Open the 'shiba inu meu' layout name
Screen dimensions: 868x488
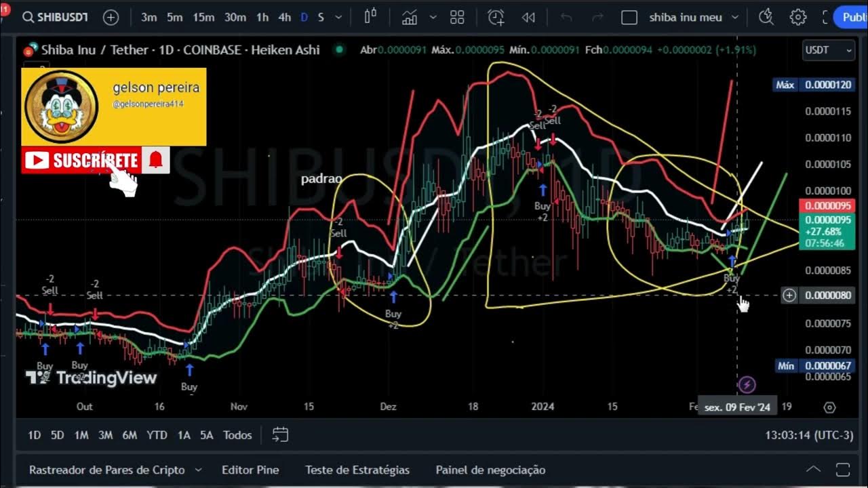pos(686,17)
